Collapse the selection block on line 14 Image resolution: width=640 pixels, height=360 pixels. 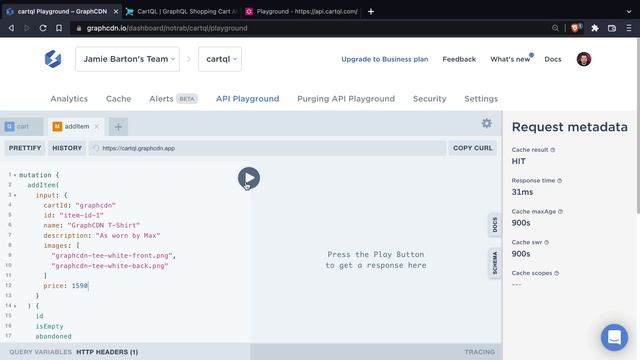(15, 306)
